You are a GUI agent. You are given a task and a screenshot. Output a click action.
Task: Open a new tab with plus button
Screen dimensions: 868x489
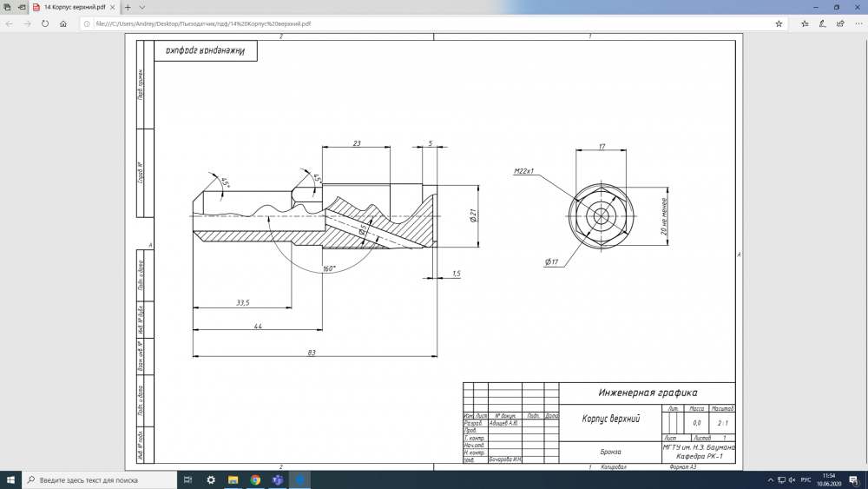point(128,7)
